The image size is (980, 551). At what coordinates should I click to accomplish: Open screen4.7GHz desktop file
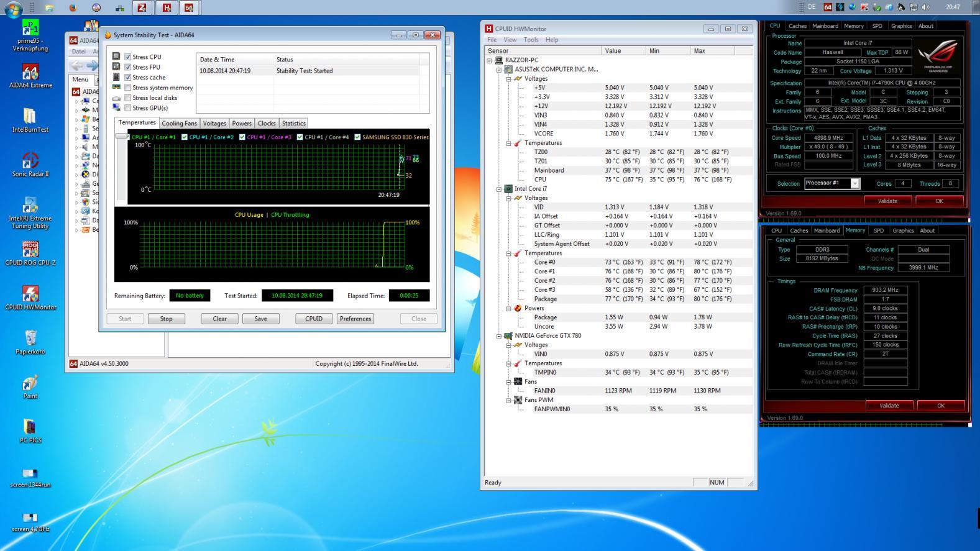pos(30,522)
